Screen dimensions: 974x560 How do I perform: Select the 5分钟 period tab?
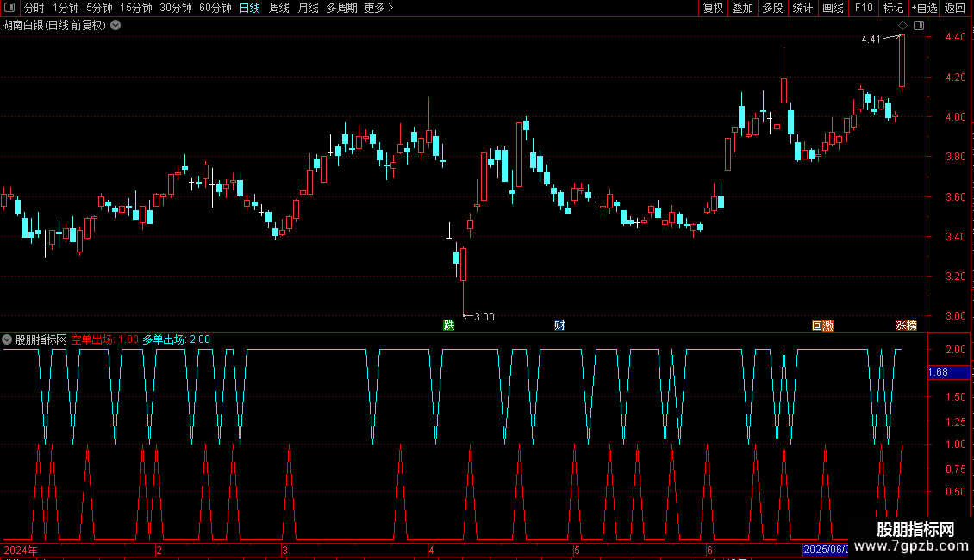coord(99,8)
